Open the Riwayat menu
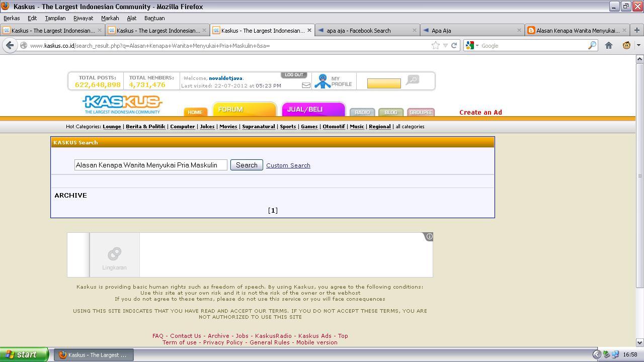Viewport: 644px width, 362px height. pos(83,18)
